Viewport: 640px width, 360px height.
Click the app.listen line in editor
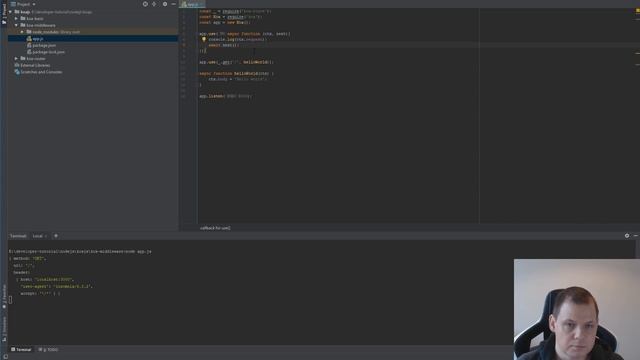click(225, 96)
